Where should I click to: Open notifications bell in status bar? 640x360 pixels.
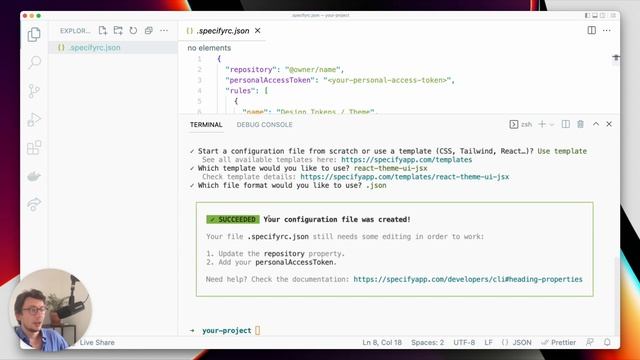click(607, 342)
